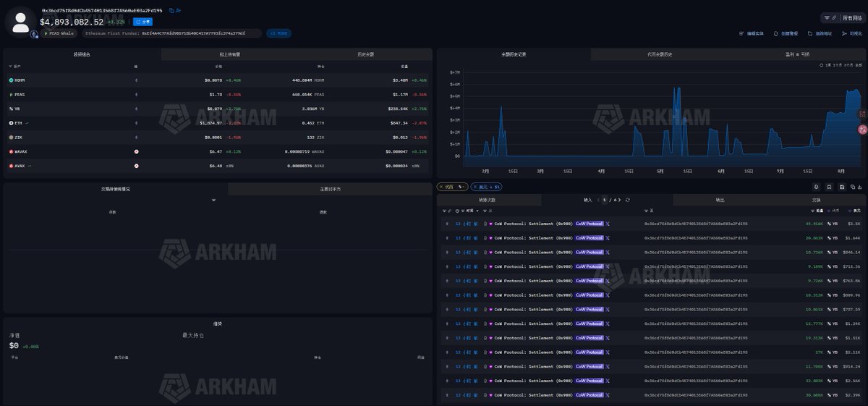Click the X (Twitter) icon in the $846.14 transfer row
Image resolution: width=868 pixels, height=406 pixels.
[608, 252]
